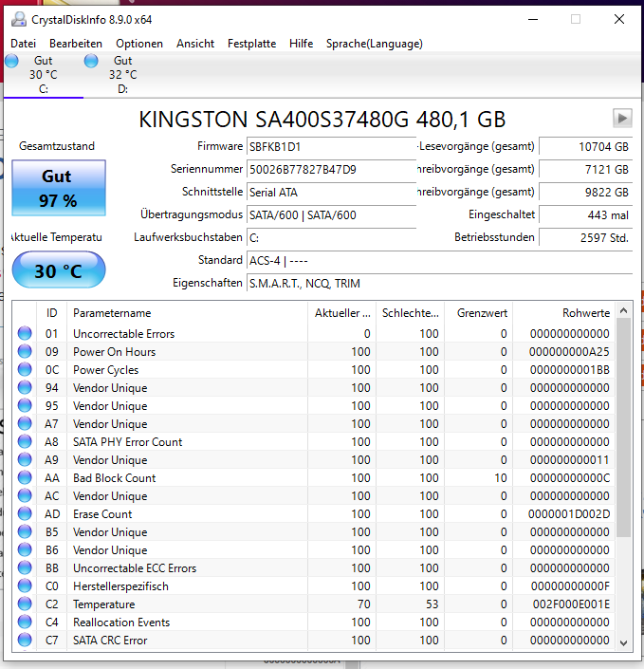
Task: Click the Grenzwert column header
Action: click(x=479, y=313)
